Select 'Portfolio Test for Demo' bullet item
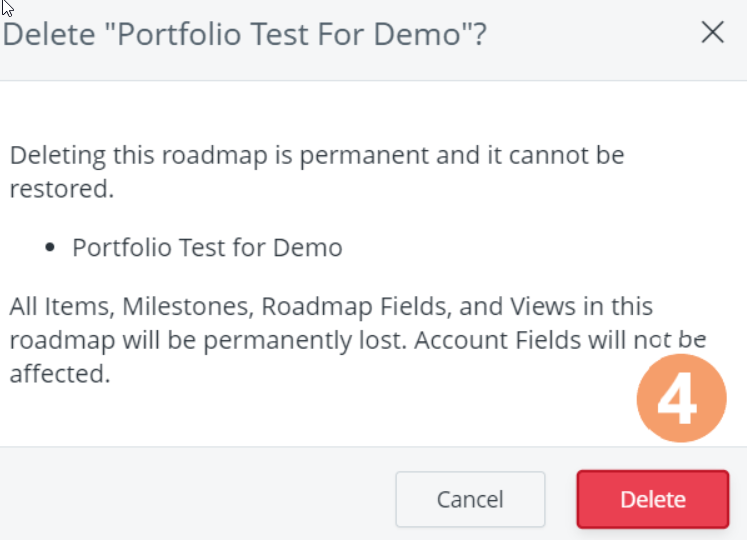The image size is (747, 540). (x=207, y=248)
